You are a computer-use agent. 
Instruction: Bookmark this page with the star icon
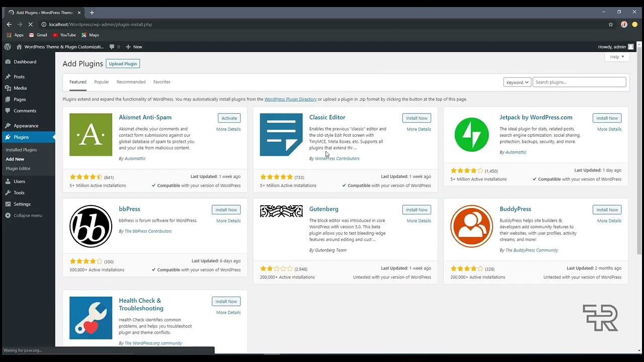[x=611, y=24]
